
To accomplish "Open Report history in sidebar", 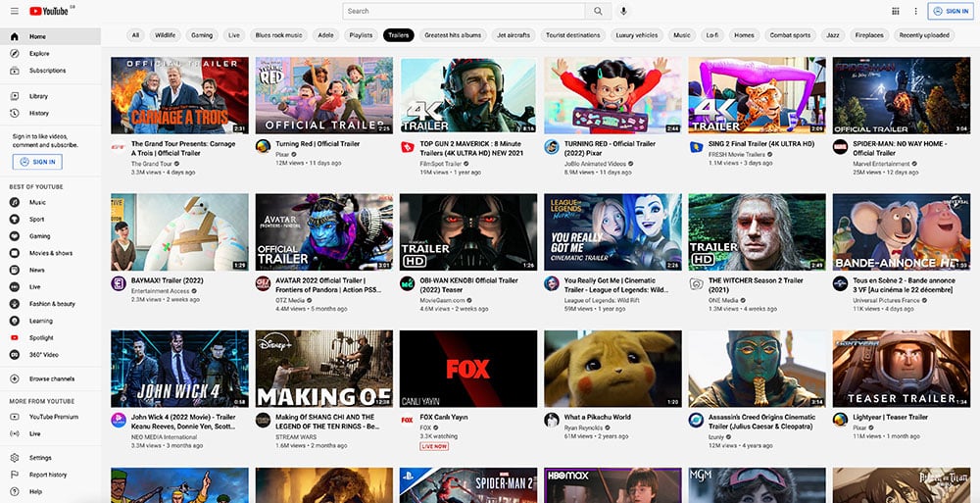I will point(50,475).
